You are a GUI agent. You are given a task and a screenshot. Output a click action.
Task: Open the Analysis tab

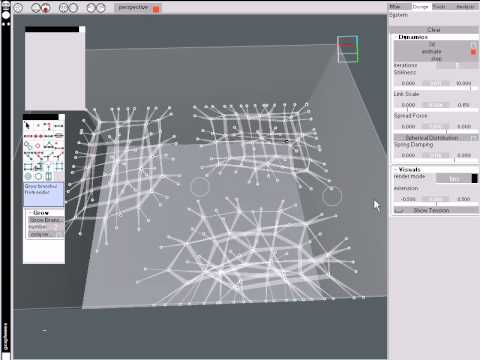465,6
